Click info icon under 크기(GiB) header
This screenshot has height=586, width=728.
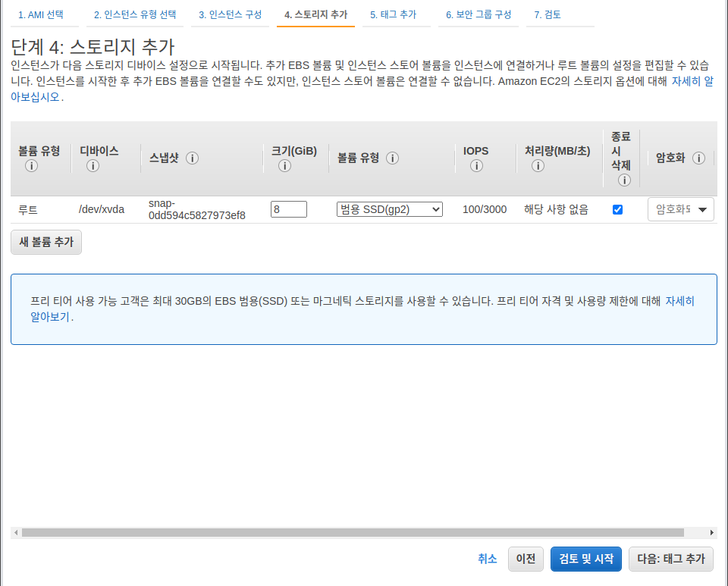pos(284,165)
